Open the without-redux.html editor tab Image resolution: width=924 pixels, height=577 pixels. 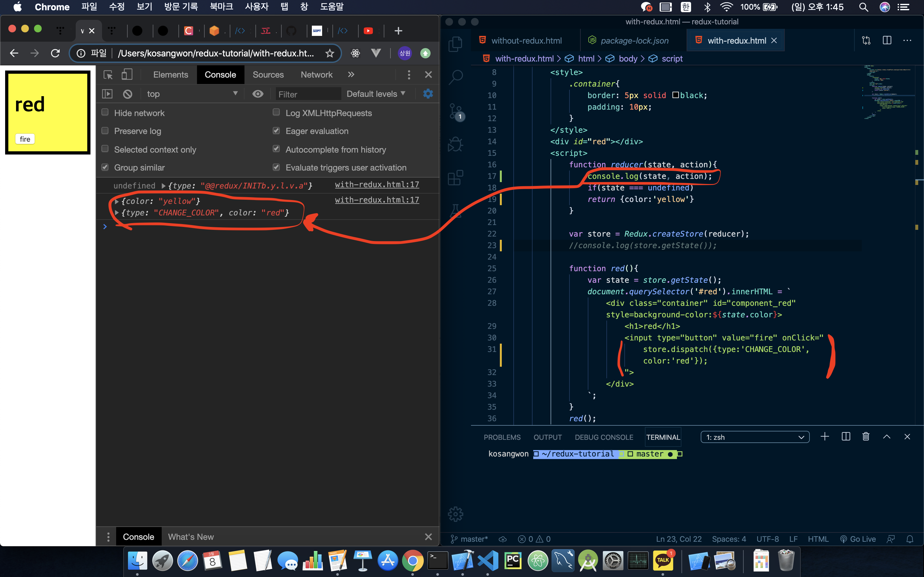click(x=526, y=40)
